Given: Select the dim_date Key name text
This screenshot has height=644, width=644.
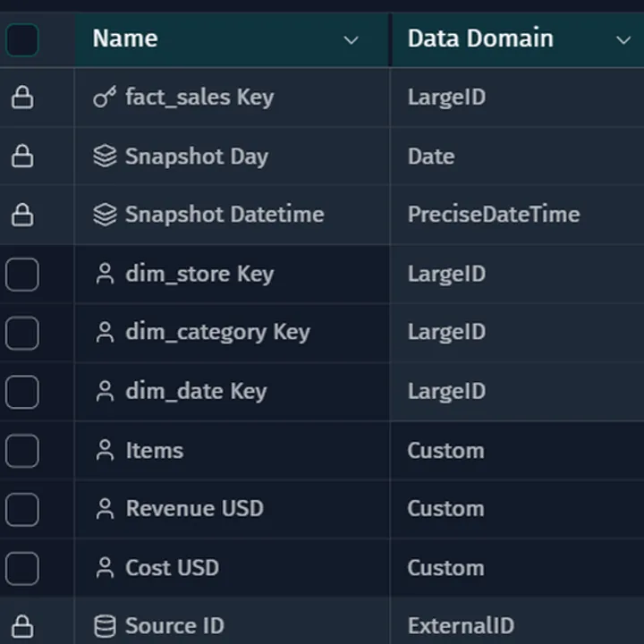Looking at the screenshot, I should point(196,392).
